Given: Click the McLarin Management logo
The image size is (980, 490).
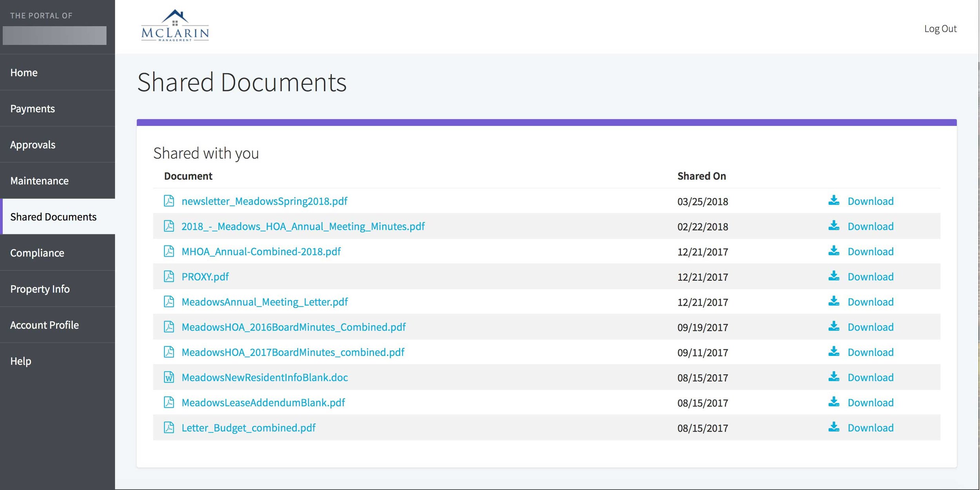Looking at the screenshot, I should coord(175,26).
